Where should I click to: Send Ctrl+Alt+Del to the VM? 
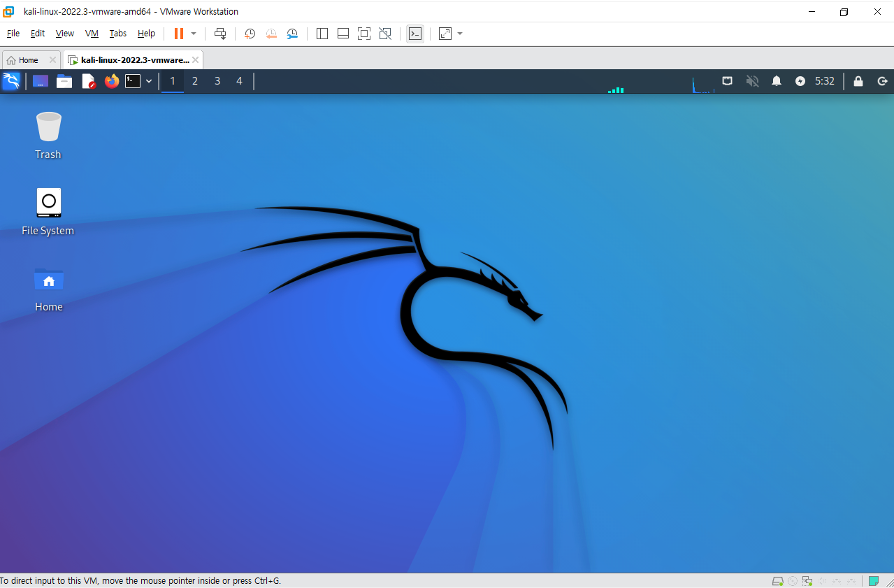[x=220, y=34]
